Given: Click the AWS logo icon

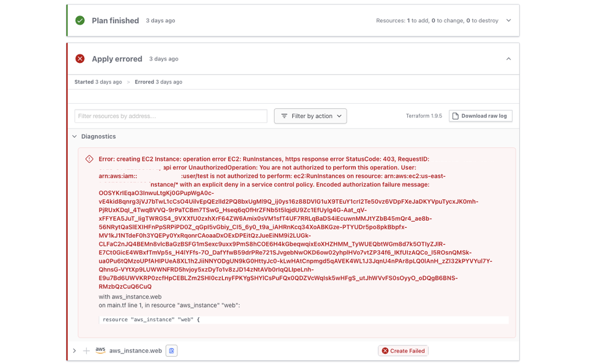Looking at the screenshot, I should click(100, 350).
